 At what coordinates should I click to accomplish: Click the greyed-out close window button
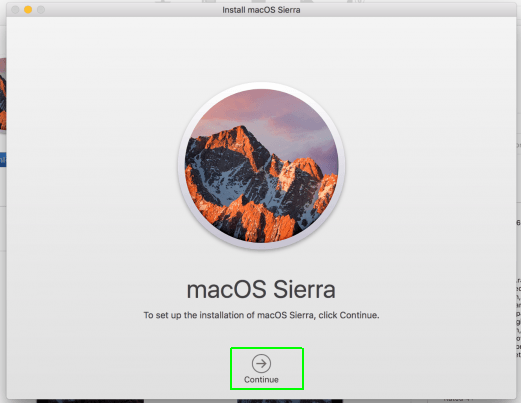[x=15, y=10]
